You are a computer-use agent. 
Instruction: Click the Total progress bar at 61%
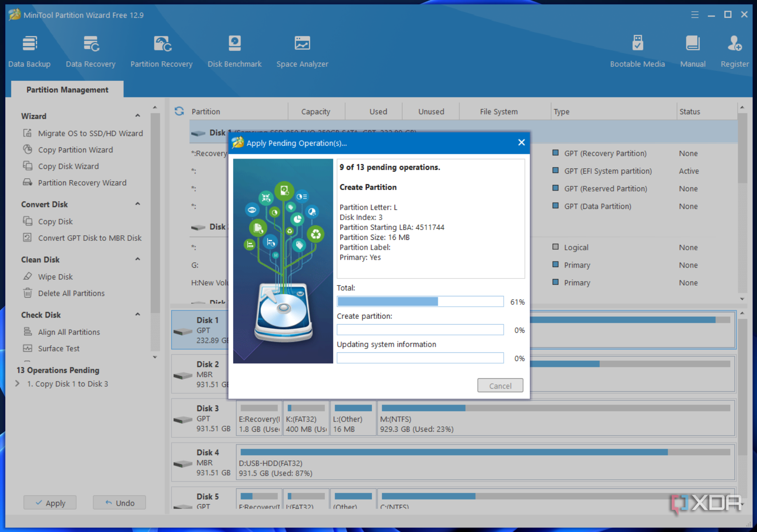click(420, 302)
